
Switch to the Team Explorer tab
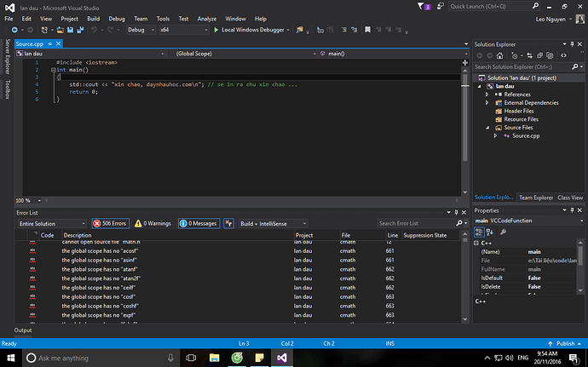tap(534, 197)
